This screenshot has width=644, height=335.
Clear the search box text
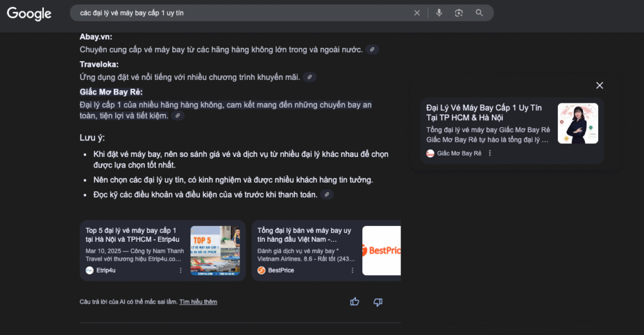point(417,13)
